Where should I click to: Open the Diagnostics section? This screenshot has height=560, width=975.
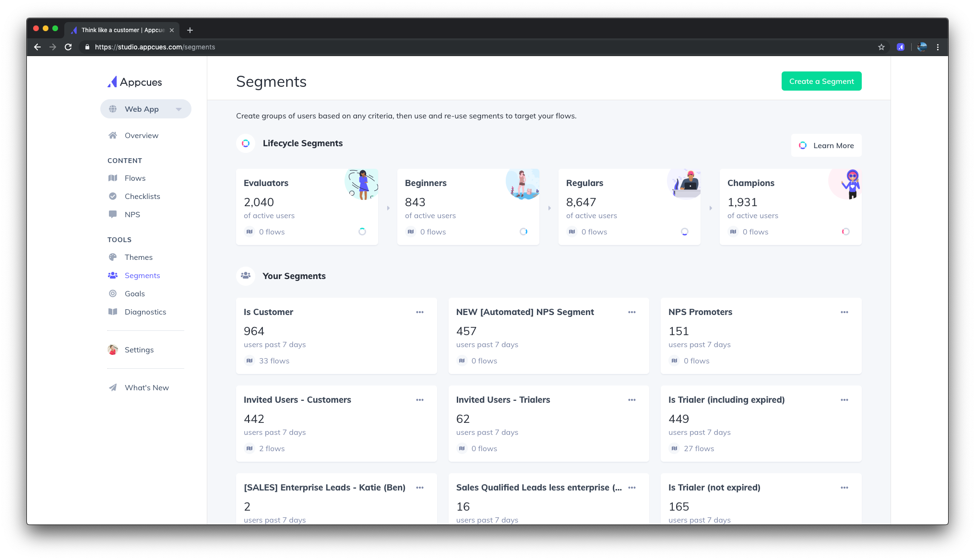[x=145, y=312]
